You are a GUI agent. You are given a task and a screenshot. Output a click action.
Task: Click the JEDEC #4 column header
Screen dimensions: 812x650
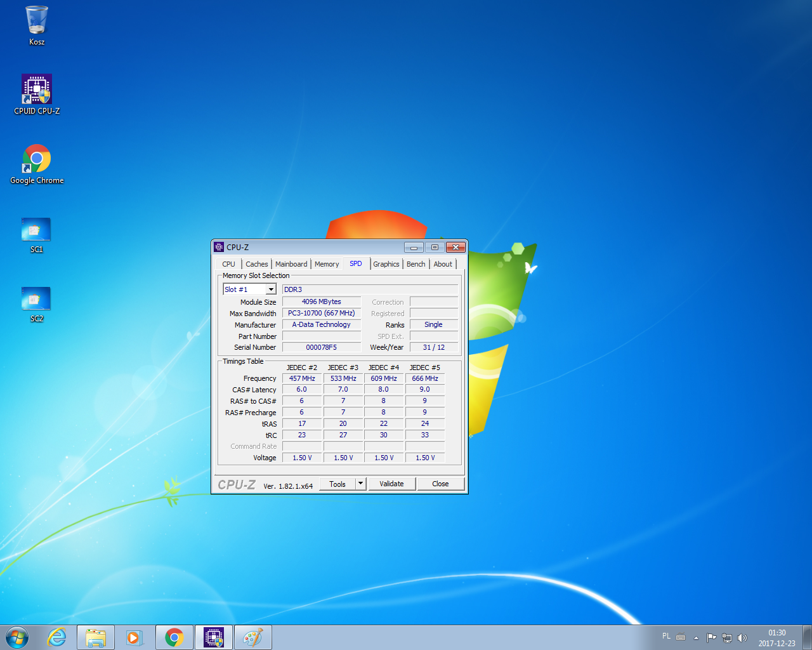tap(384, 368)
